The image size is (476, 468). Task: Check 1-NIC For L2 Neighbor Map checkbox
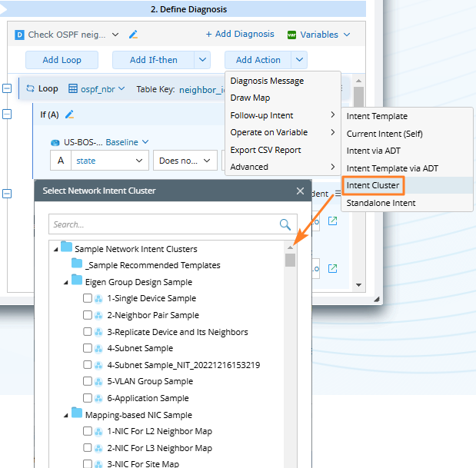[88, 431]
